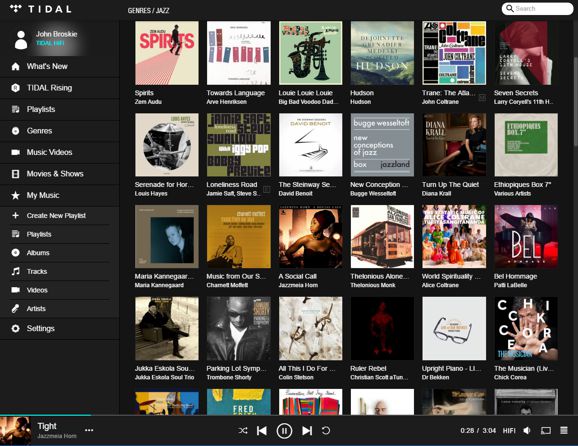
Task: Open the Hudson album cover
Action: [x=382, y=53]
